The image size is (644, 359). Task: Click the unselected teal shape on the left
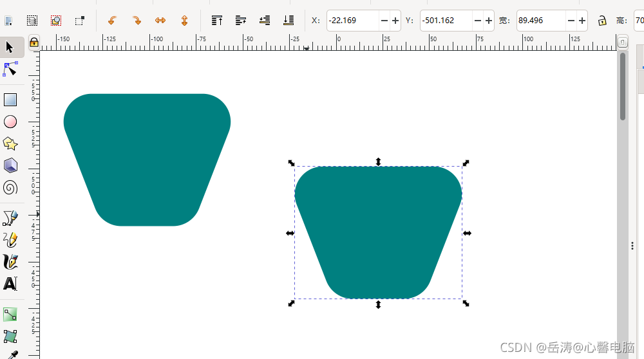pos(147,160)
